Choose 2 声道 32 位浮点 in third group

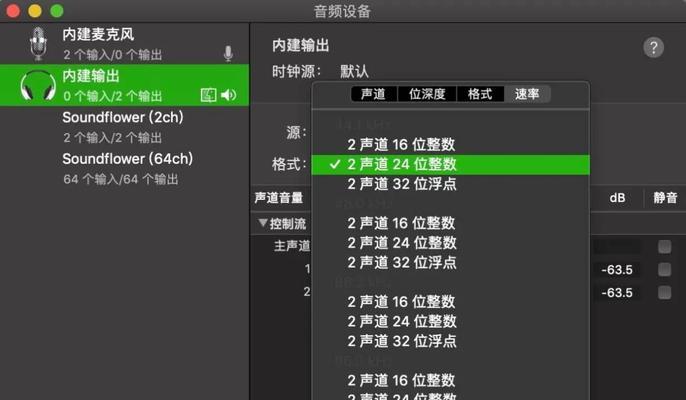[x=451, y=341]
